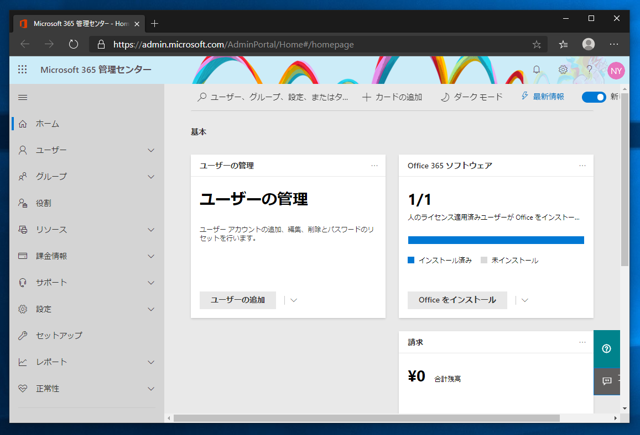
Task: Click the Settings gear in sidebar
Action: click(23, 309)
